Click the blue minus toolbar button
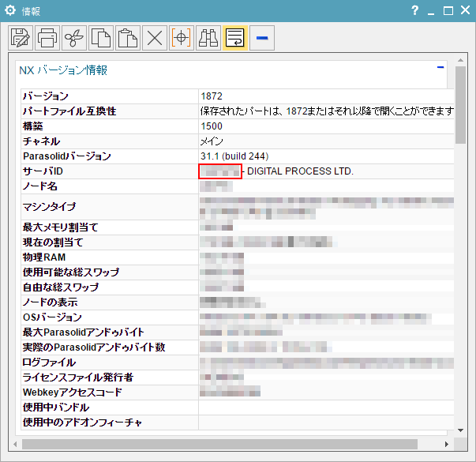Screen dimensions: 476x462 click(x=262, y=38)
